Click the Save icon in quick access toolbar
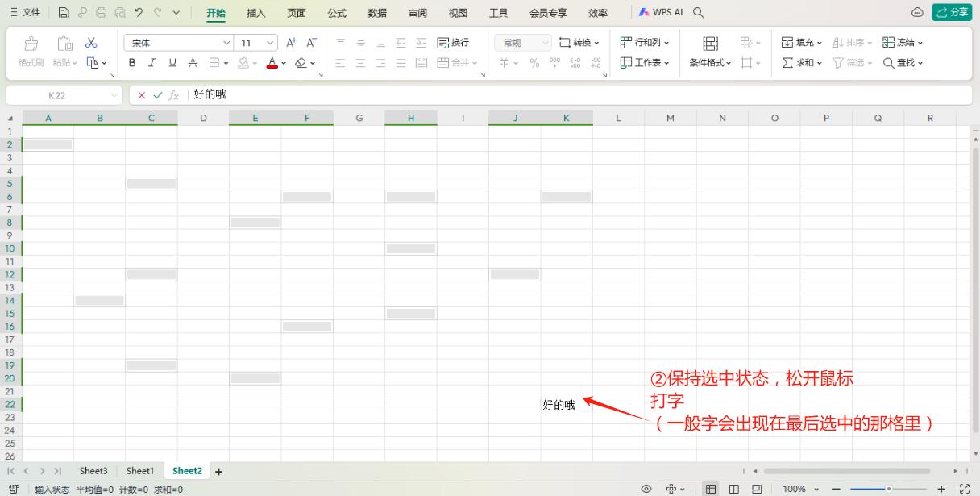 64,13
